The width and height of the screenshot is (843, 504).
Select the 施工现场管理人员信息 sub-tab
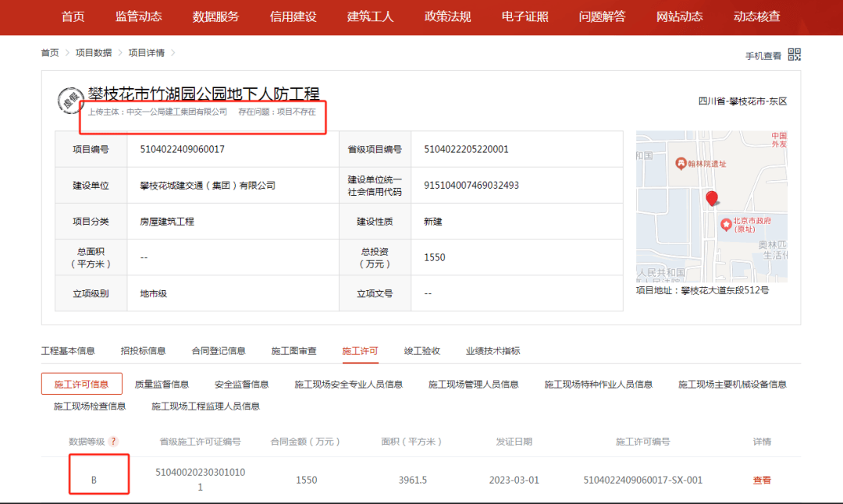[473, 384]
